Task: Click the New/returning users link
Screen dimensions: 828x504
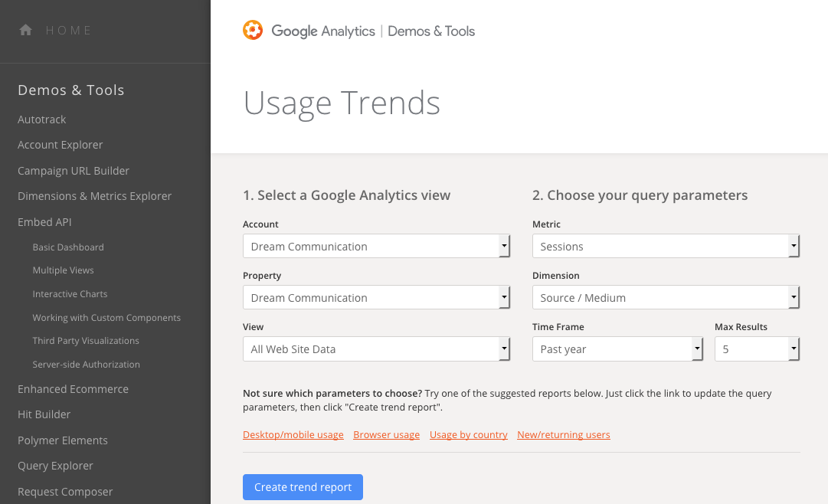Action: pos(564,435)
